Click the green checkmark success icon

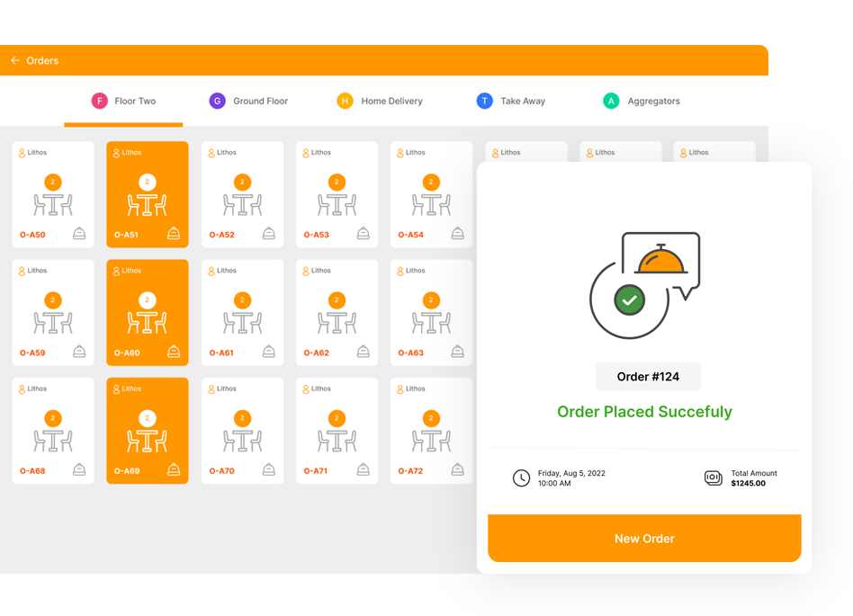click(x=630, y=300)
